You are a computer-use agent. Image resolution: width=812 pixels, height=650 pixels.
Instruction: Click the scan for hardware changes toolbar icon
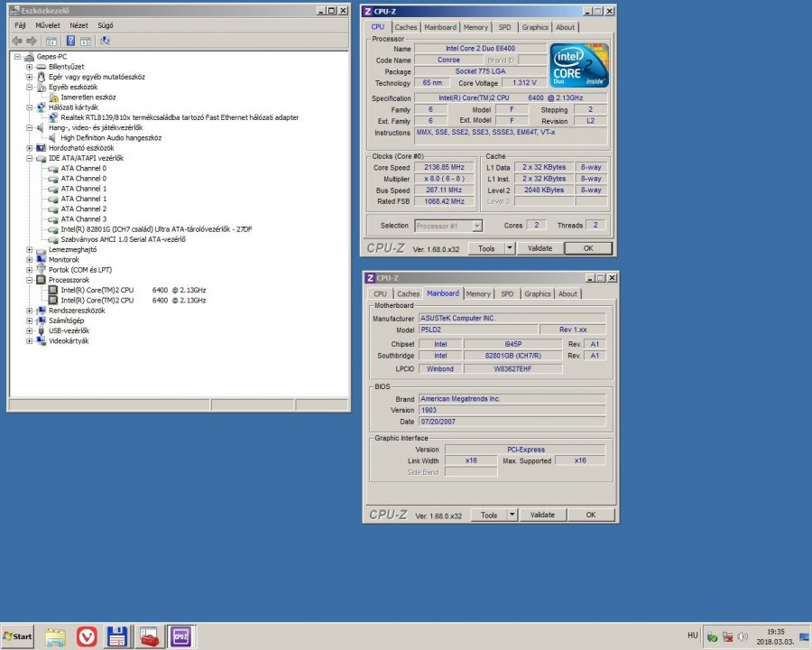pos(106,41)
